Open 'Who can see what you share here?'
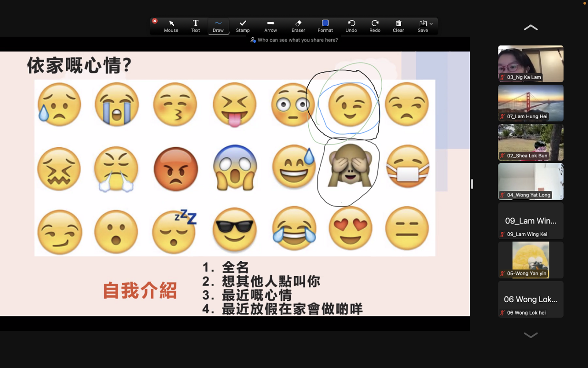 pos(294,40)
